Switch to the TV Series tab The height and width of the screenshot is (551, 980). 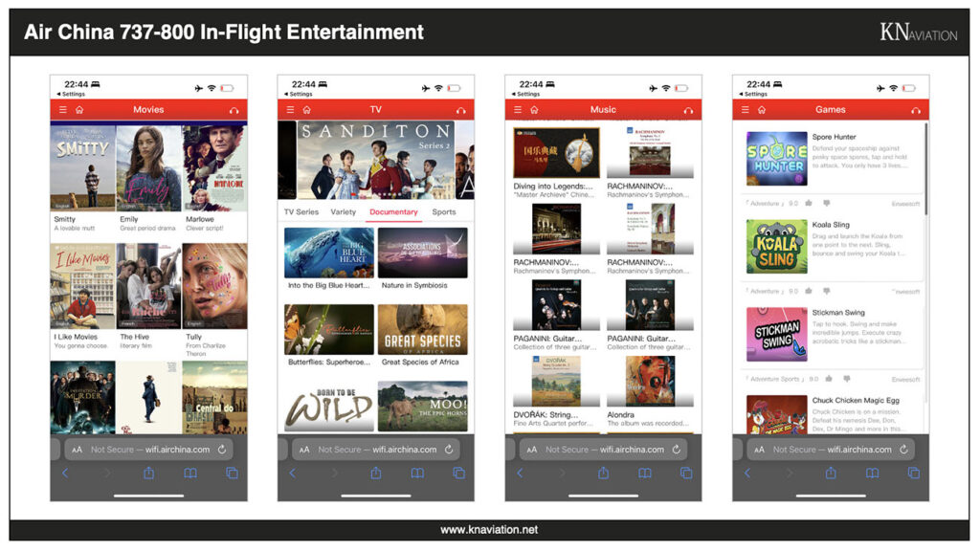click(301, 212)
